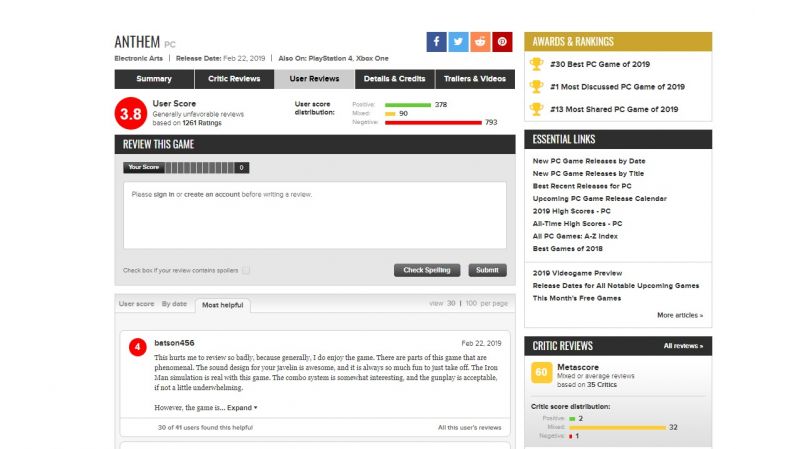Image resolution: width=800 pixels, height=449 pixels.
Task: Sort reviews By date
Action: pyautogui.click(x=174, y=304)
